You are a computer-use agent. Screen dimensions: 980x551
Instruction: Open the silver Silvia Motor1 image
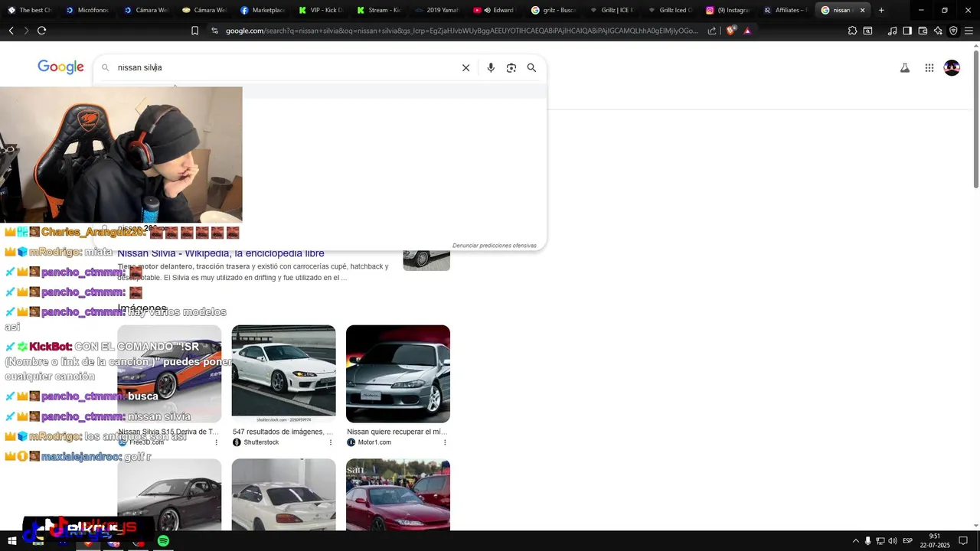[398, 374]
